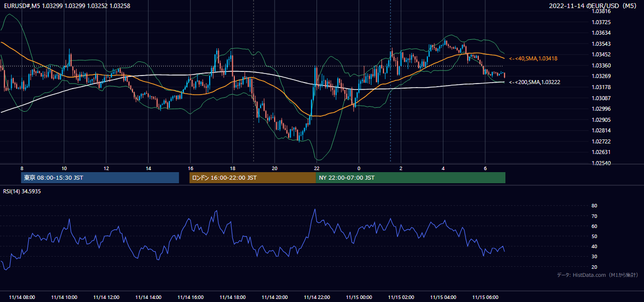Screen dimensions: 644x302
Task: Click price axis value 1.03178
Action: pos(601,87)
